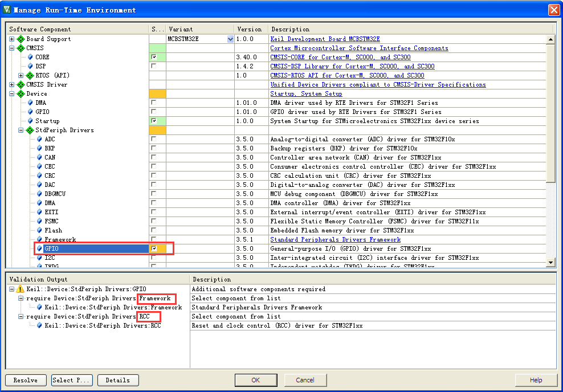
Task: Click the CEC driver blue icon
Action: (39, 166)
